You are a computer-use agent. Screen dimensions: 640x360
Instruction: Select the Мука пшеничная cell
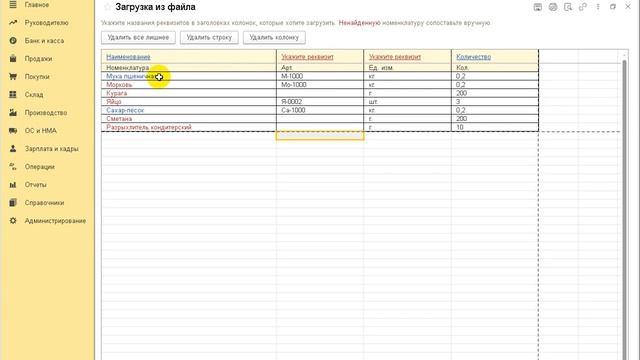pyautogui.click(x=189, y=76)
